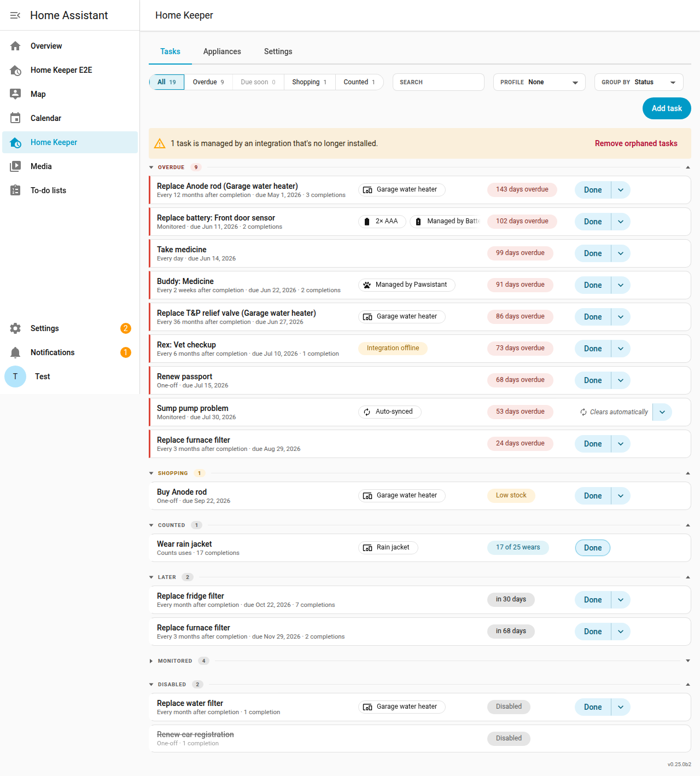The image size is (700, 776).
Task: Click Media sidebar icon
Action: 15,166
